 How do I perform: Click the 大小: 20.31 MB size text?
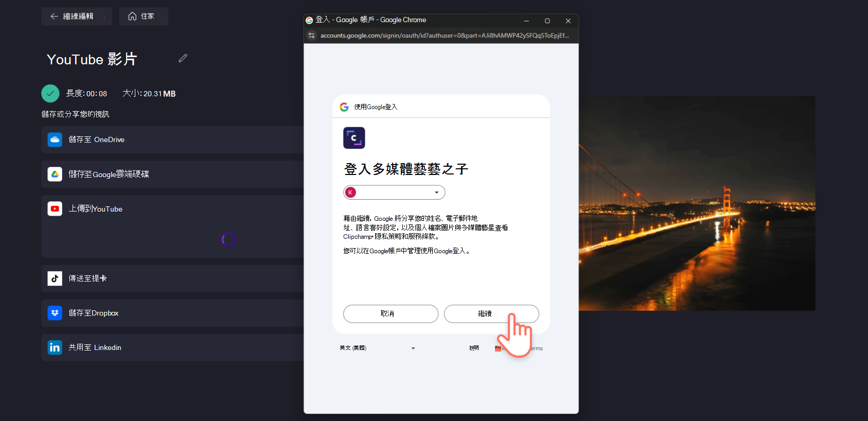[x=149, y=94]
